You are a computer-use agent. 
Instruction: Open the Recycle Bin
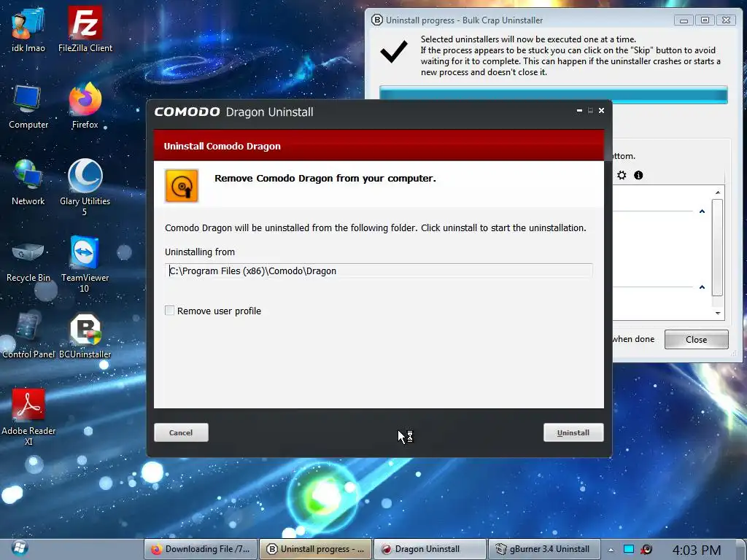[28, 260]
